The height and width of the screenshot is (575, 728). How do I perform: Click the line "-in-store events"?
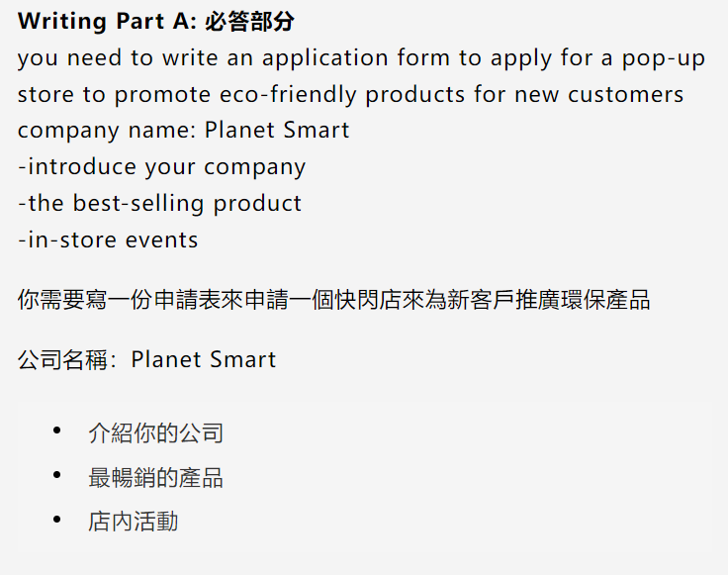tap(108, 240)
